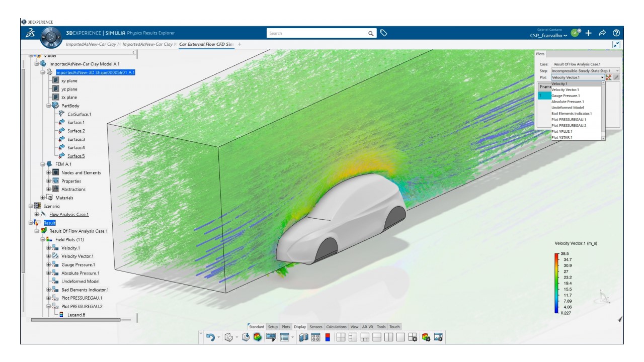Viewport: 644px width, 362px height.
Task: Open the dropdown arrow next to table list icon
Action: pos(292,337)
